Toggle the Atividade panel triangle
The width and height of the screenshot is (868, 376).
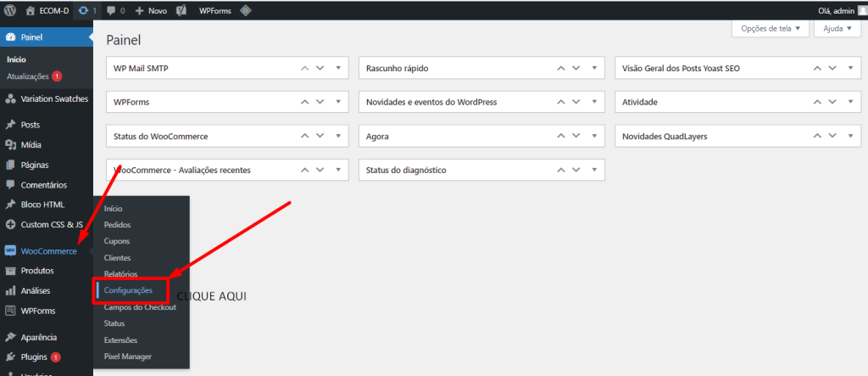(850, 102)
